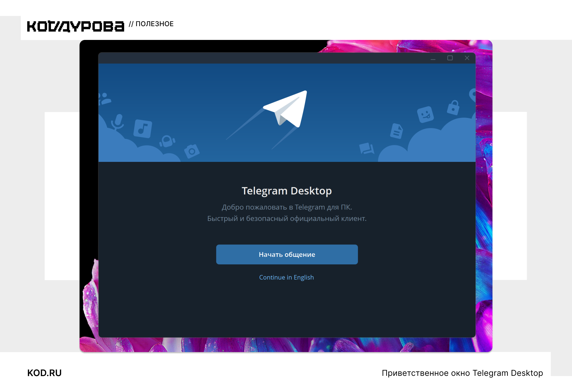572x392 pixels.
Task: Click the "Быстрый и безопасный официальный клиент." text
Action: point(287,219)
